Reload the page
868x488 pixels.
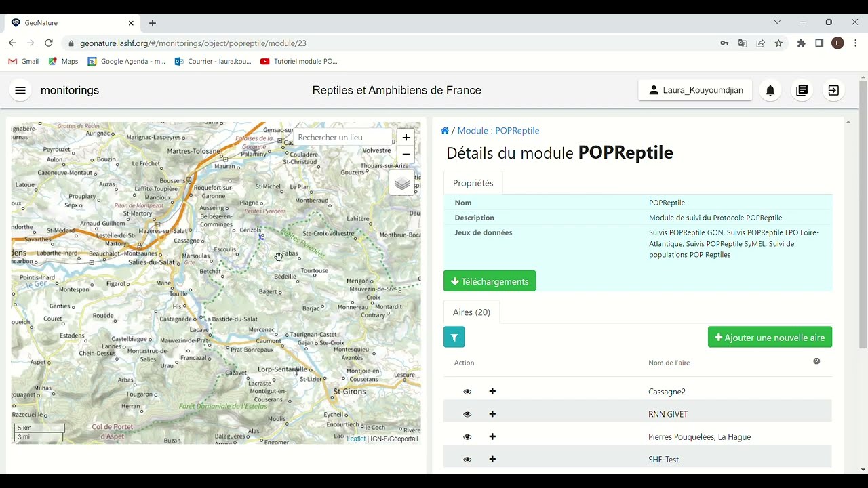click(49, 43)
